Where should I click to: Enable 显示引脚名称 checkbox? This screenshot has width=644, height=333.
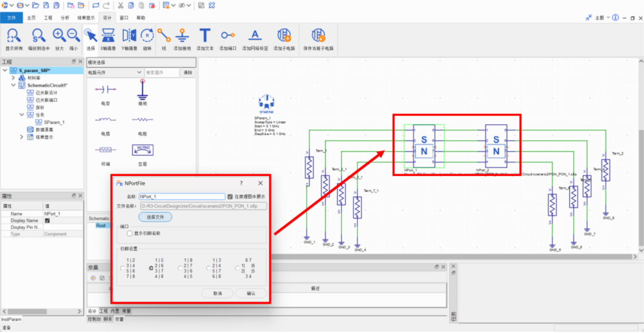[130, 233]
